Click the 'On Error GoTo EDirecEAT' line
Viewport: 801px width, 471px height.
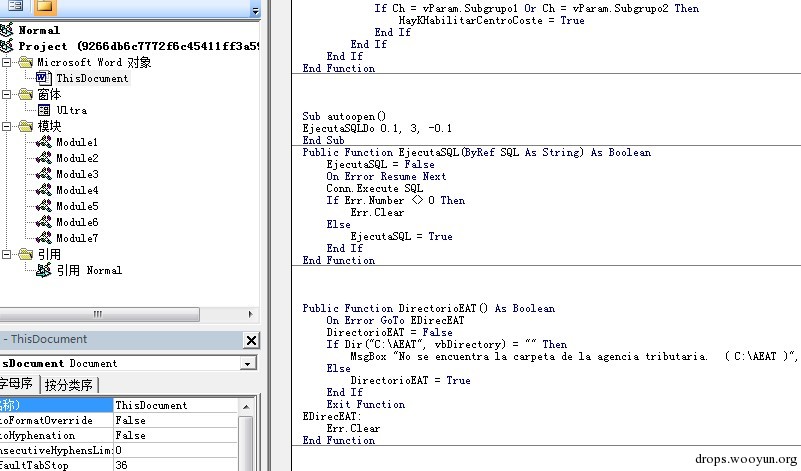click(395, 320)
